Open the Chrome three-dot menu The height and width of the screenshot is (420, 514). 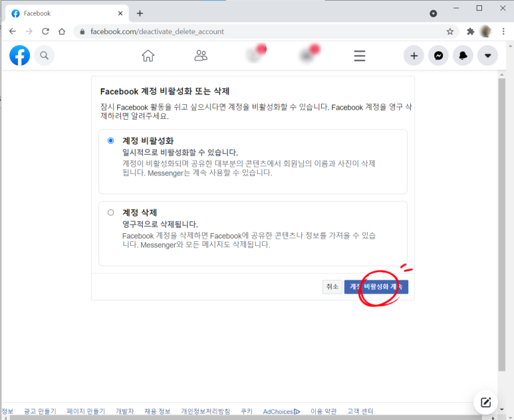pyautogui.click(x=503, y=31)
